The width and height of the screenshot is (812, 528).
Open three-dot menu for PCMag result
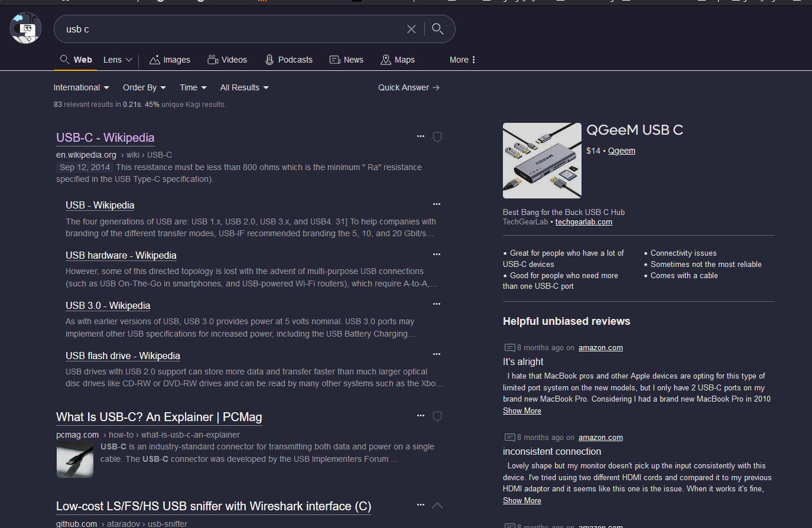tap(421, 416)
